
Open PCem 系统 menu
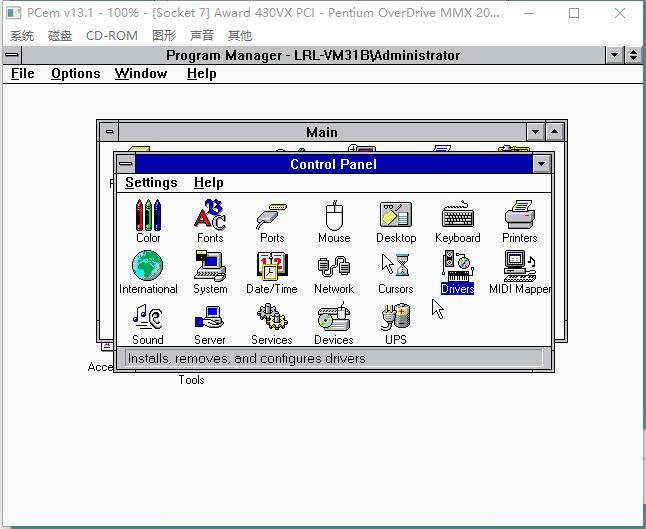pyautogui.click(x=22, y=35)
